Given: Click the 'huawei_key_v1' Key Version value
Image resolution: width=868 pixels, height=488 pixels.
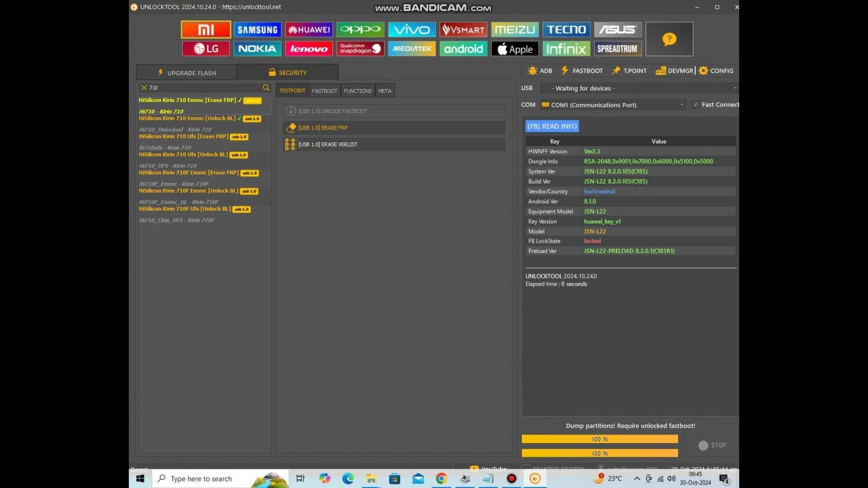Looking at the screenshot, I should pyautogui.click(x=602, y=222).
